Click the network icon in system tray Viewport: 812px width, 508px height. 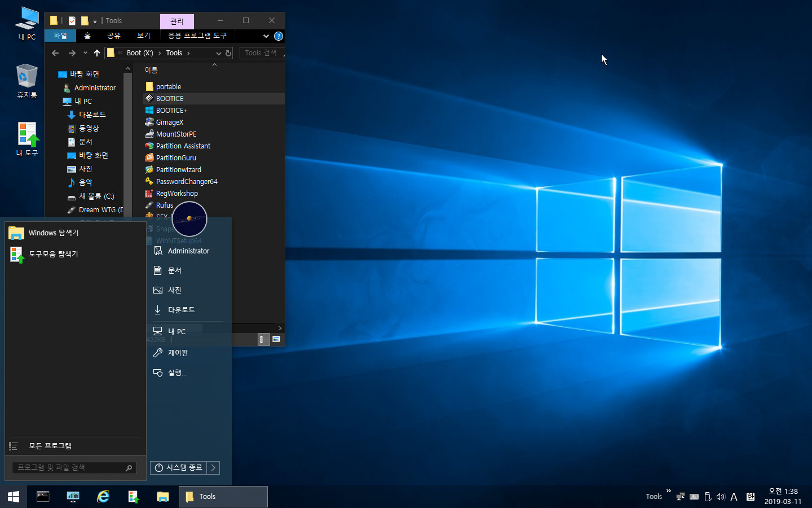pos(681,497)
